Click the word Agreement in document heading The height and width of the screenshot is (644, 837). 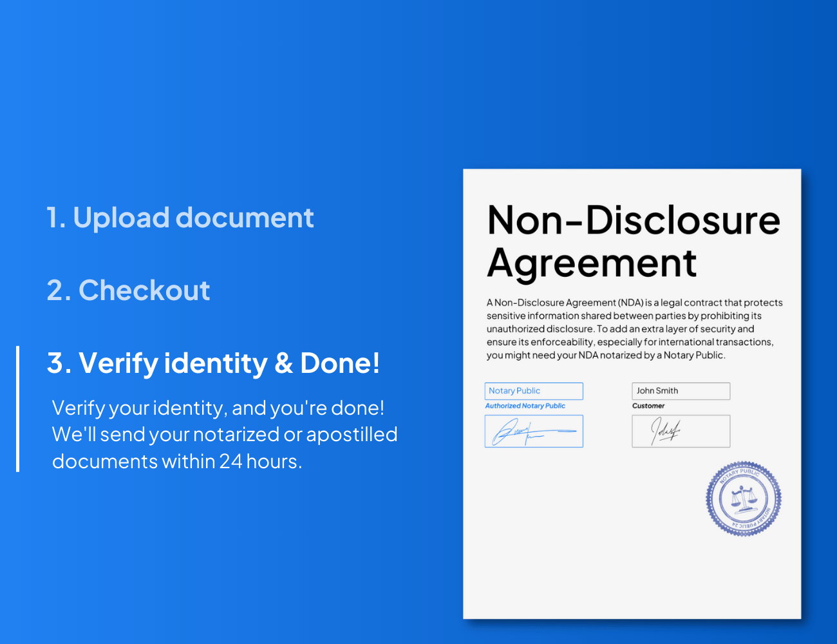point(592,263)
